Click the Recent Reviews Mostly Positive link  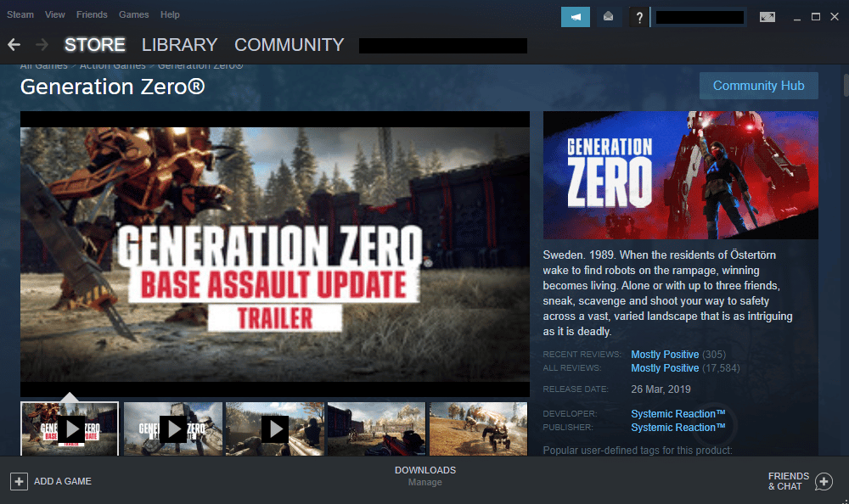coord(665,355)
